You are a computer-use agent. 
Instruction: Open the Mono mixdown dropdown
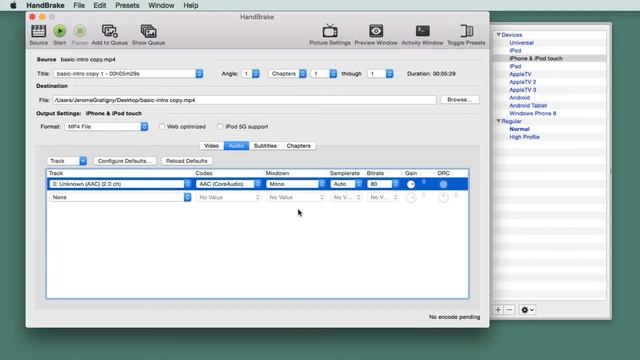pos(296,184)
